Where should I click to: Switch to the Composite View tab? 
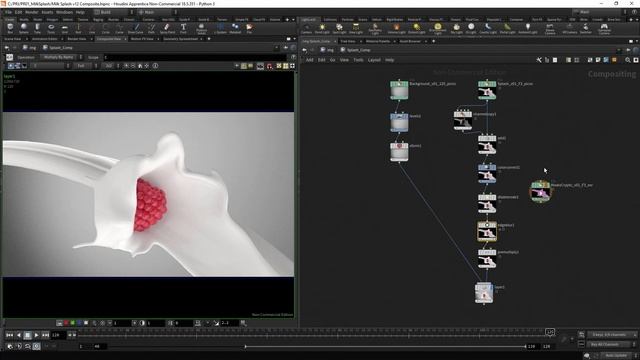[x=108, y=39]
